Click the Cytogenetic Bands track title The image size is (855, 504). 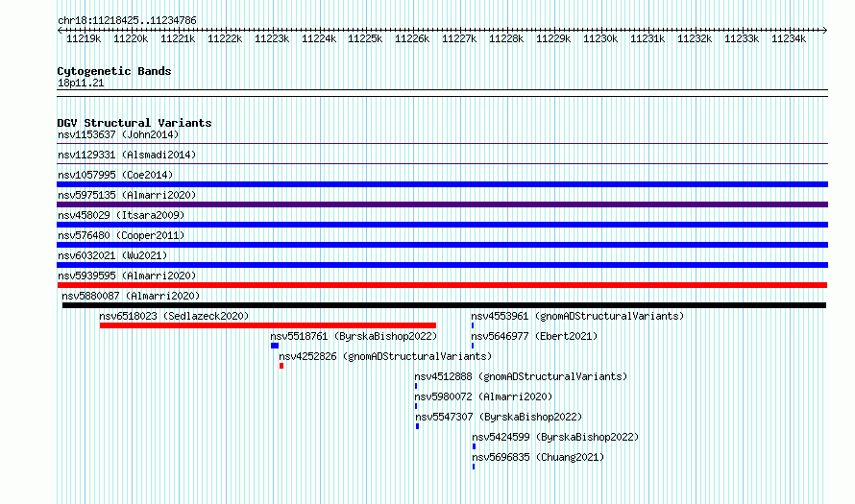click(x=114, y=71)
